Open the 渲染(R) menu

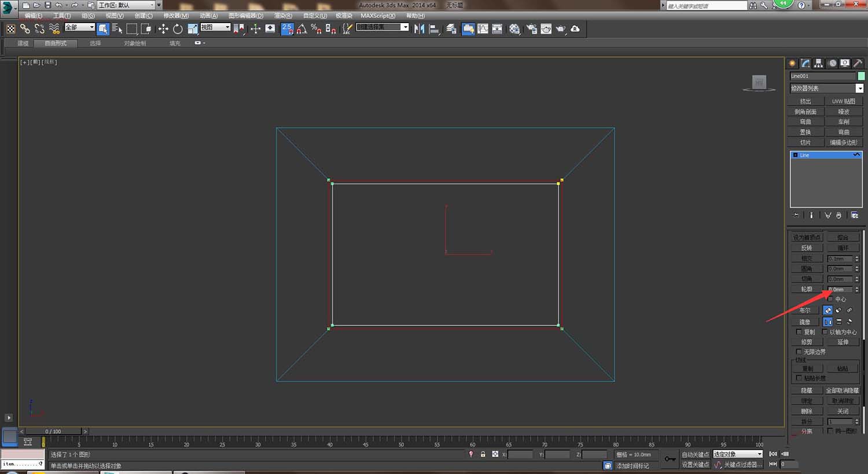(x=283, y=16)
